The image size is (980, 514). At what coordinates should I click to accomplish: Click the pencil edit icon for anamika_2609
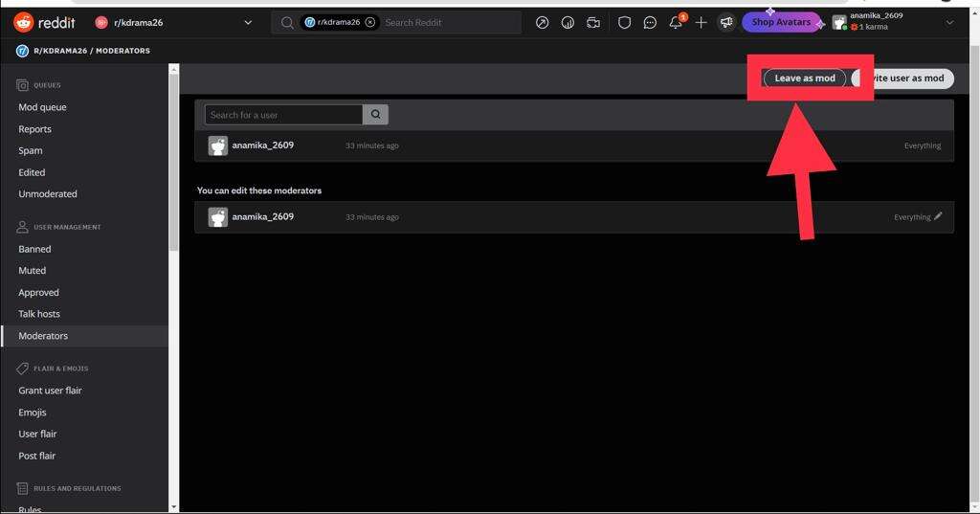(x=938, y=216)
